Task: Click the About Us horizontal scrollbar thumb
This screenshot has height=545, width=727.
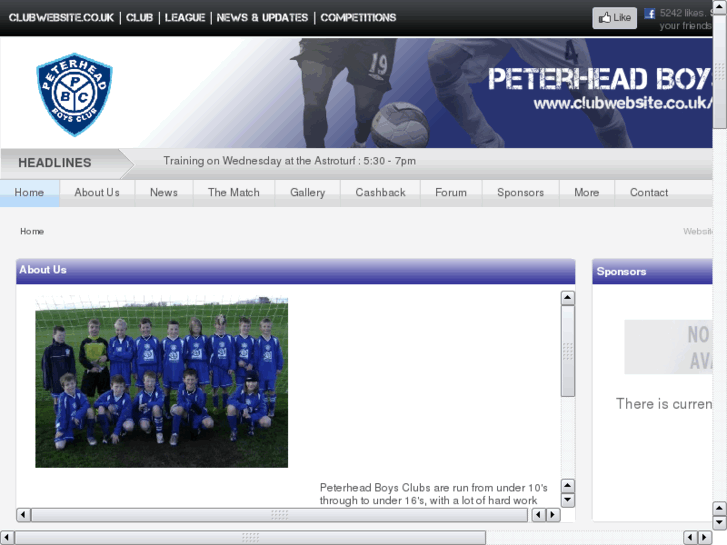Action: click(280, 515)
